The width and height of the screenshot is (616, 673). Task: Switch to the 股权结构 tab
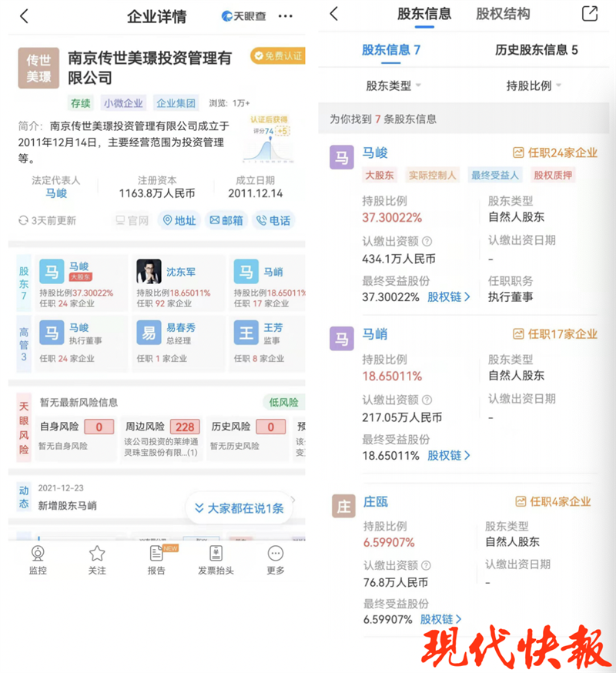[x=503, y=14]
